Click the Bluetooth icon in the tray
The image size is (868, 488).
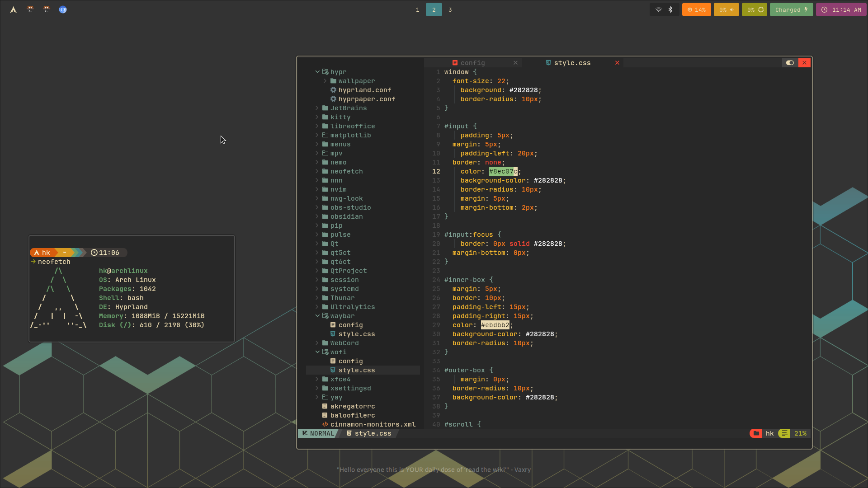click(x=670, y=9)
